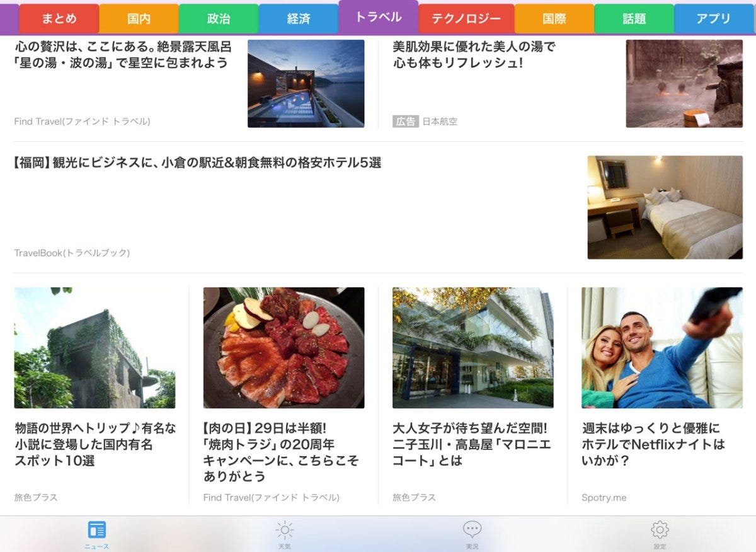Switch to the 政治 tab
The image size is (756, 552).
pos(219,19)
